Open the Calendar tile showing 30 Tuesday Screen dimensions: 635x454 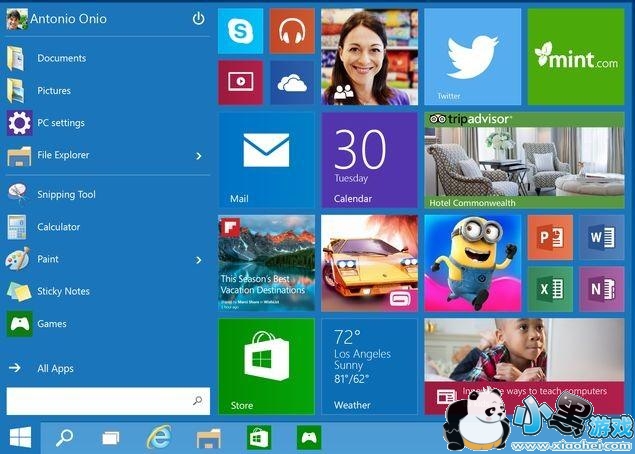(369, 160)
